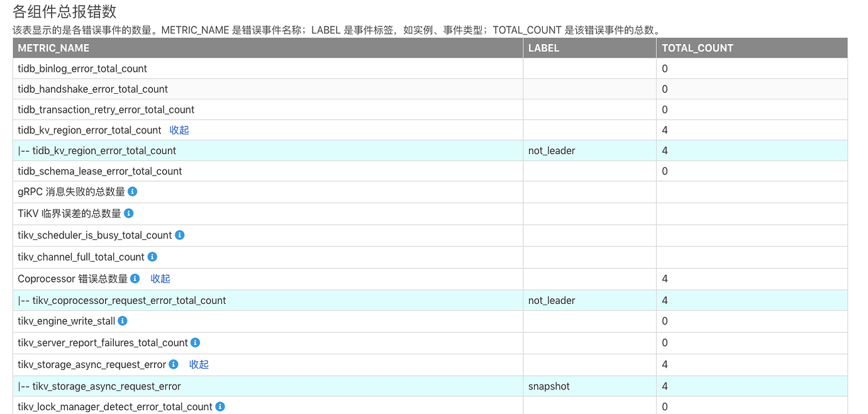Select tikv_scheduler_is_busy_total_count metric name

pyautogui.click(x=95, y=235)
